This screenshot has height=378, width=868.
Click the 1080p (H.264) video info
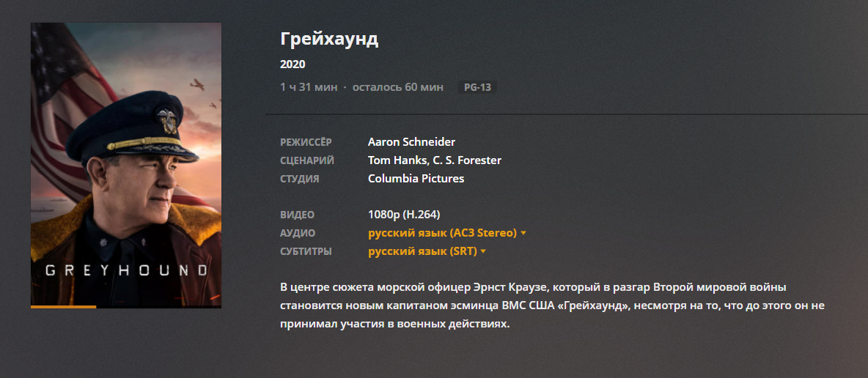pyautogui.click(x=404, y=215)
